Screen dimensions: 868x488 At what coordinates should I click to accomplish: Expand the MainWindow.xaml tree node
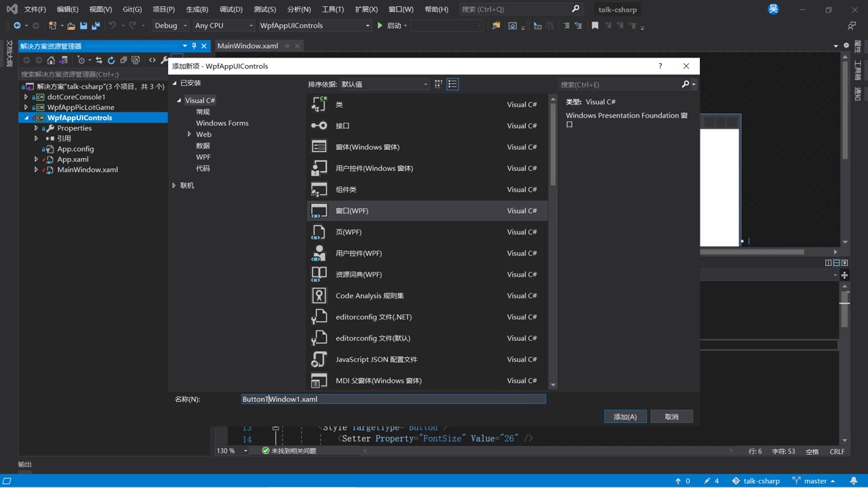[36, 169]
